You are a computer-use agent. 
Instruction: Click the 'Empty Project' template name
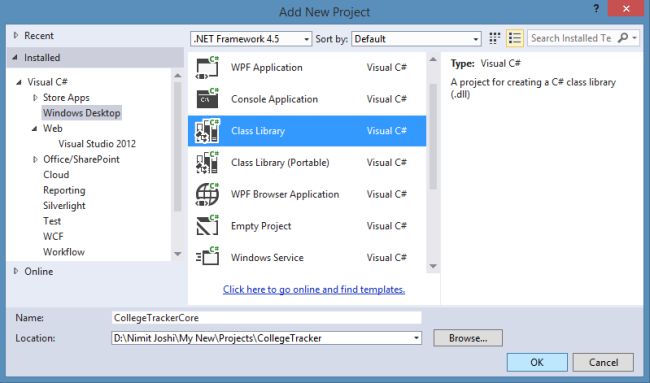pos(261,226)
